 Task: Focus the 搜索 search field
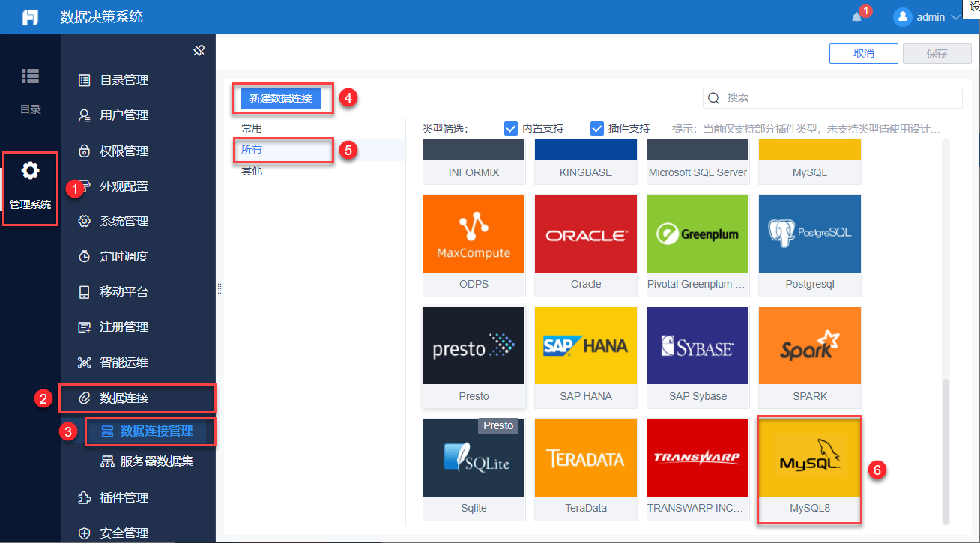pos(832,98)
